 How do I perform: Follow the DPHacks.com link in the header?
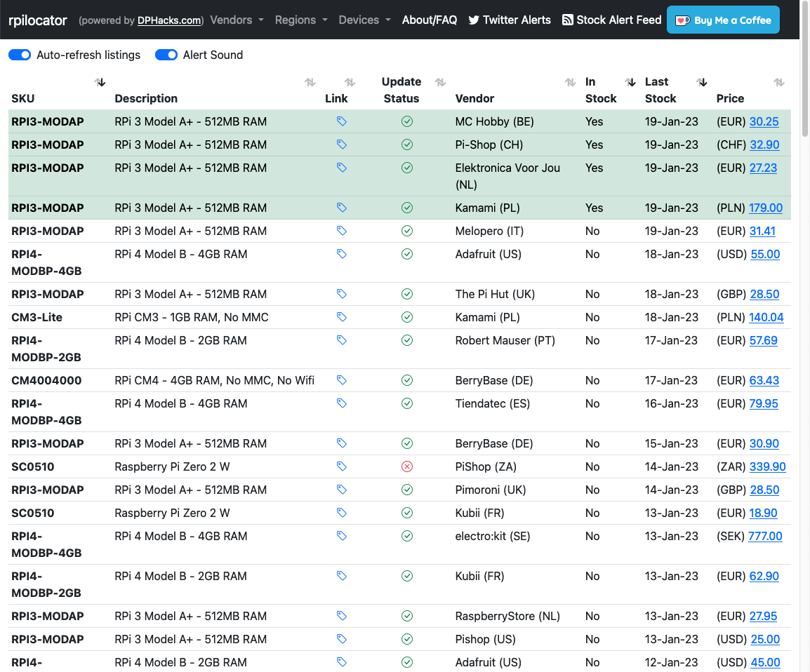(x=169, y=20)
